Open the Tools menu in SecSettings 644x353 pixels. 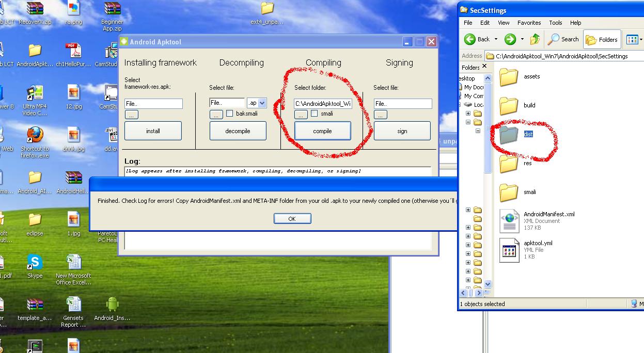point(556,23)
